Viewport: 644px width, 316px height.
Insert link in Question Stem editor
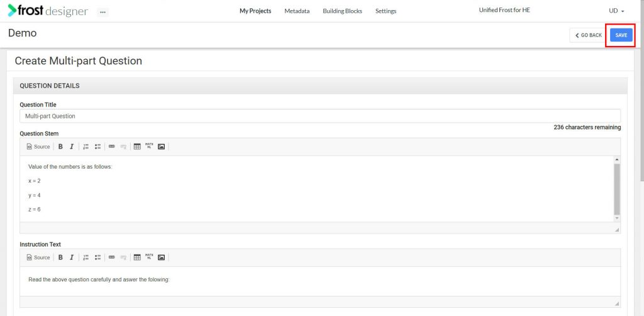tap(112, 147)
